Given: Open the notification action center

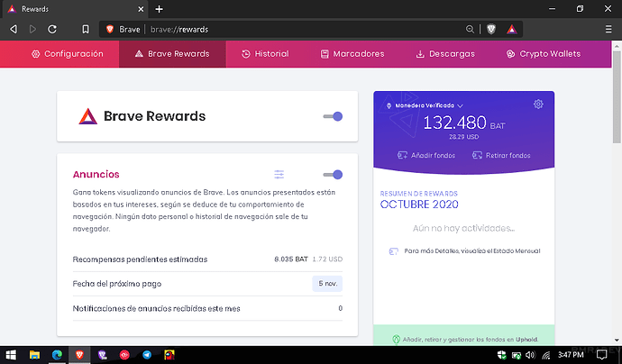Looking at the screenshot, I should [602, 355].
